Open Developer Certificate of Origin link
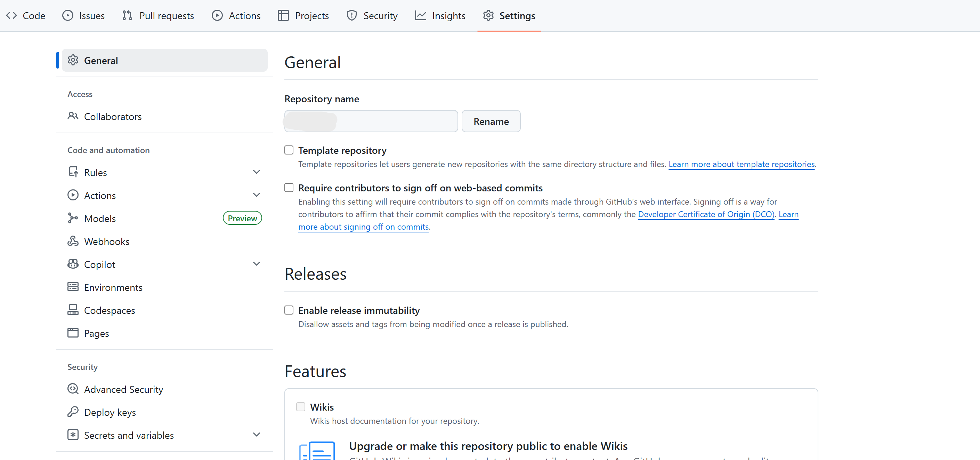 706,214
